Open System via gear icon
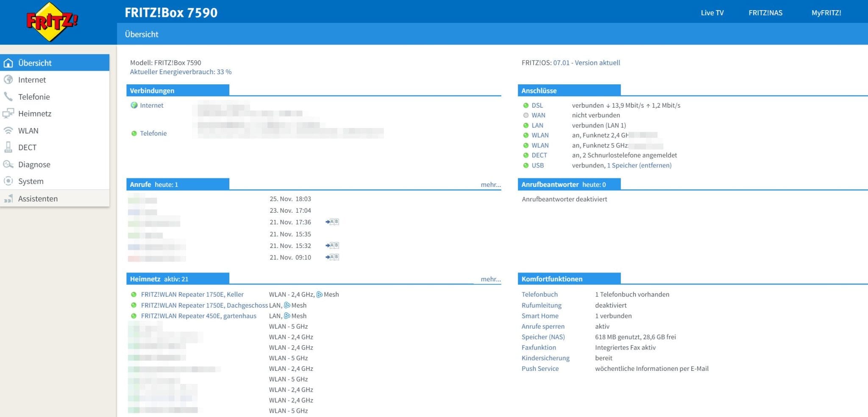This screenshot has width=868, height=417. click(8, 181)
